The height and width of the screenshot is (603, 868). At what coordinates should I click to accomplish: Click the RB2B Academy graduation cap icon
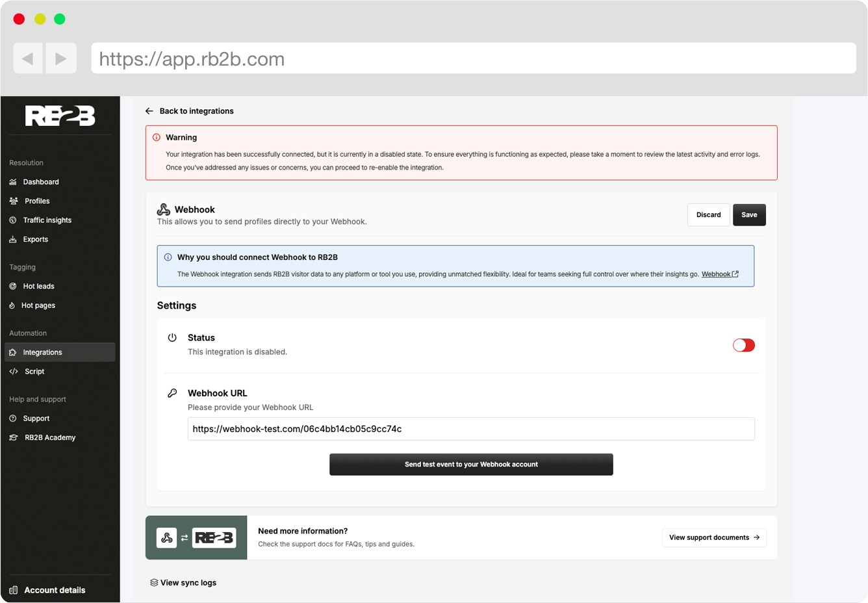click(14, 437)
